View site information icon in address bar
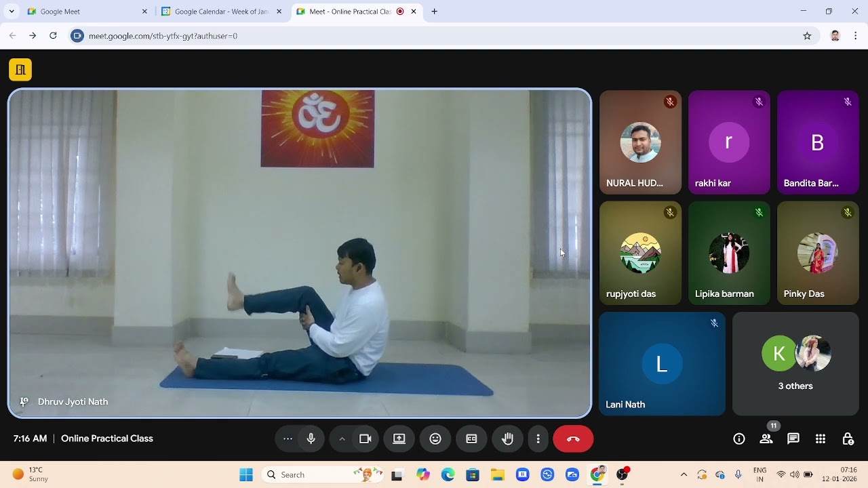 pos(77,36)
